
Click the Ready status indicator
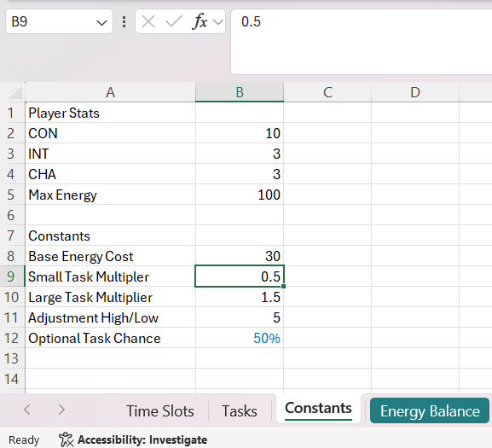pos(24,439)
